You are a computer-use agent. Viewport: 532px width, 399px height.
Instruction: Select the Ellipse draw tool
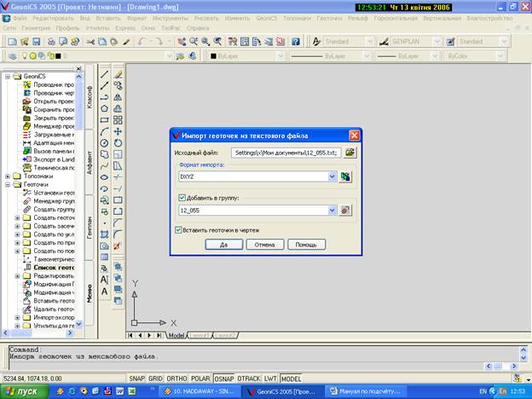105,177
